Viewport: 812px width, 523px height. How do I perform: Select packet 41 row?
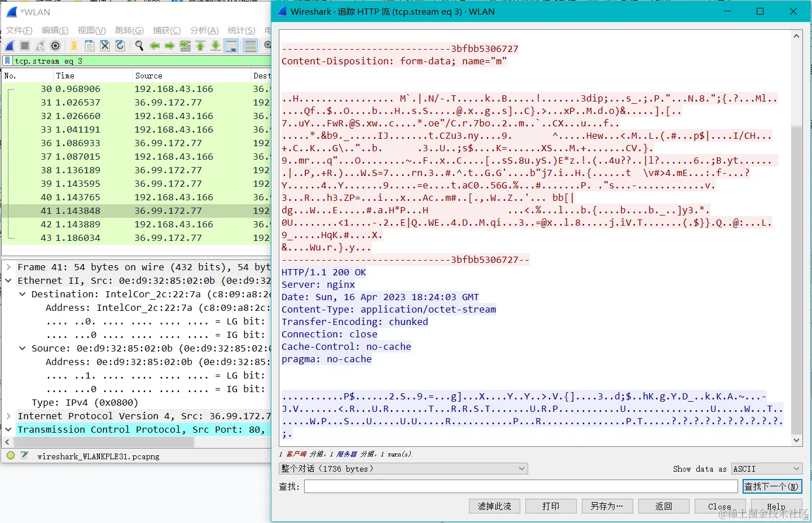[x=137, y=210]
